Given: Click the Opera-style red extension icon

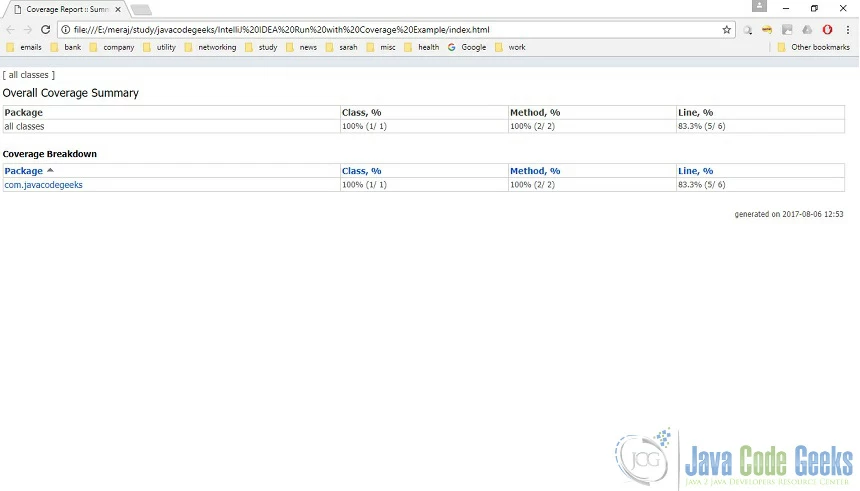Looking at the screenshot, I should click(827, 30).
